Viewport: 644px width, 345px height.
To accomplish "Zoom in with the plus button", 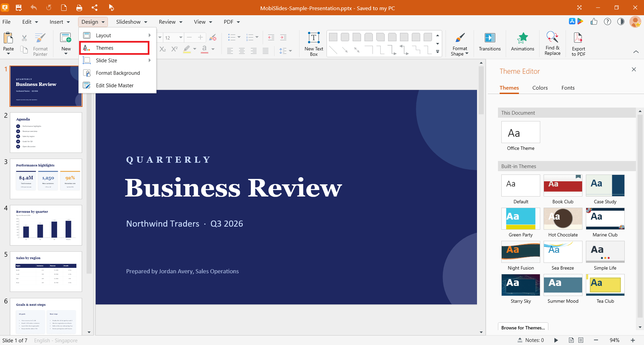I will 633,340.
